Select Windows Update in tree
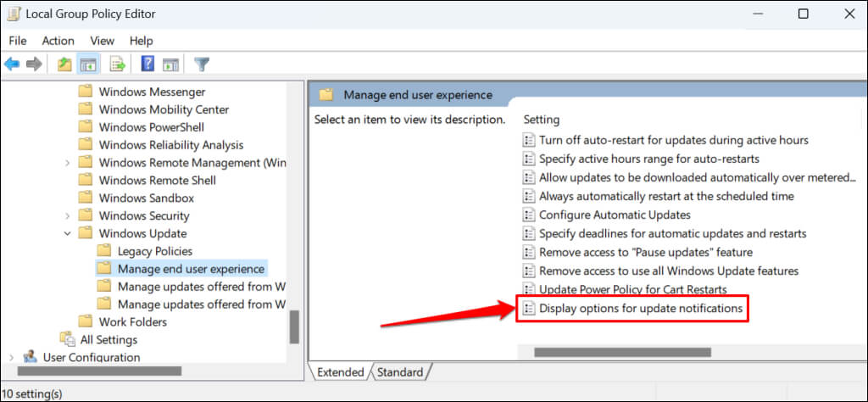Viewport: 868px width, 402px height. (142, 234)
